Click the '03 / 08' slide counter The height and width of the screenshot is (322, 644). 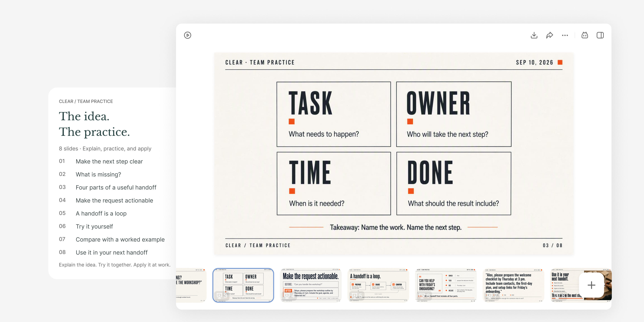pos(553,245)
